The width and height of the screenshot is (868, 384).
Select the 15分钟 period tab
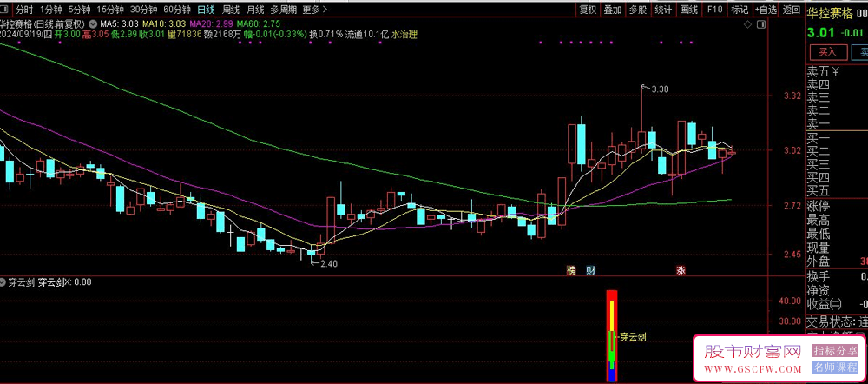[109, 10]
